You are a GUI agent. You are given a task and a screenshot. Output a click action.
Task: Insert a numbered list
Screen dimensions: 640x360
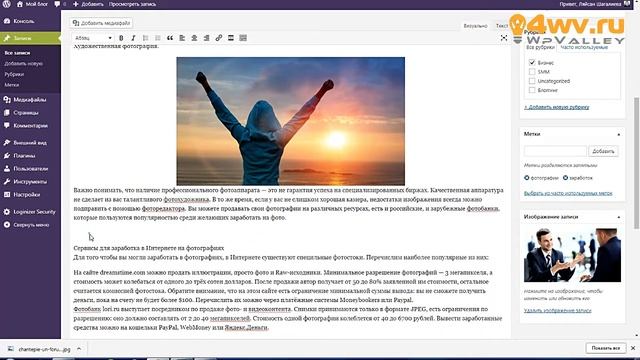pyautogui.click(x=158, y=38)
